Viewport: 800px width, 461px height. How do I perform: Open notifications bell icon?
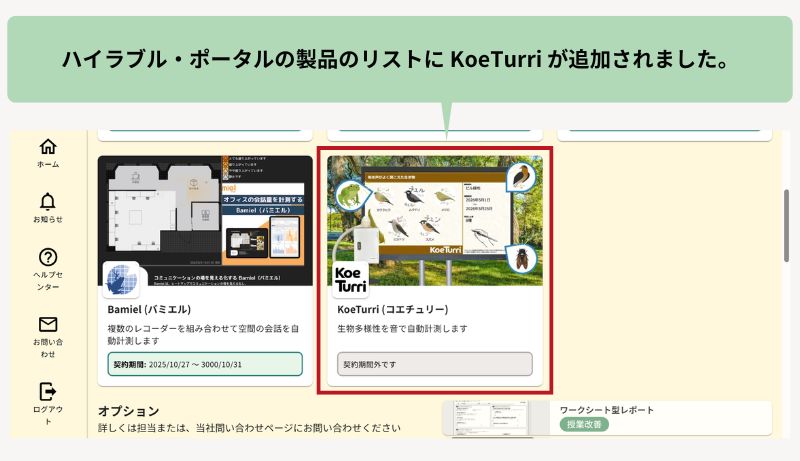point(48,202)
